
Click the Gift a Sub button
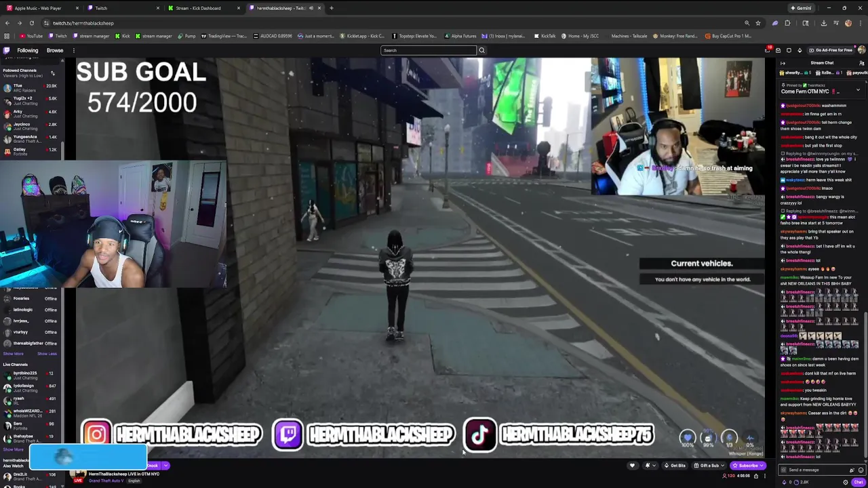(x=709, y=466)
